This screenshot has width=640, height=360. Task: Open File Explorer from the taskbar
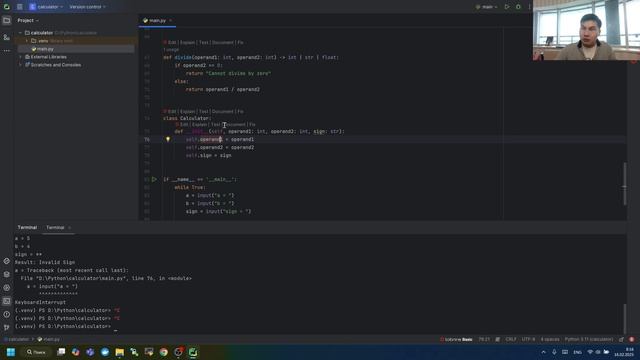pyautogui.click(x=120, y=352)
